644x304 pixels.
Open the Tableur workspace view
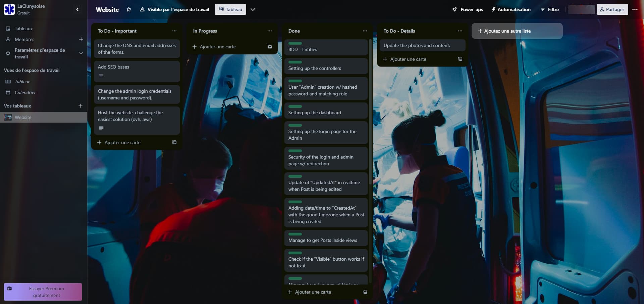[x=44, y=82]
